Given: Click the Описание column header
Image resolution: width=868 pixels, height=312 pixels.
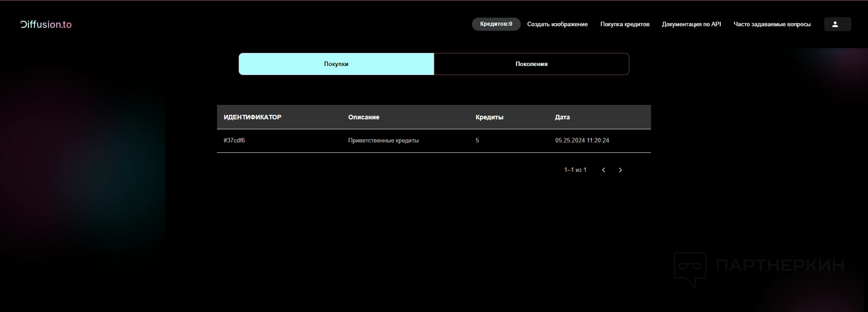Looking at the screenshot, I should (x=363, y=117).
